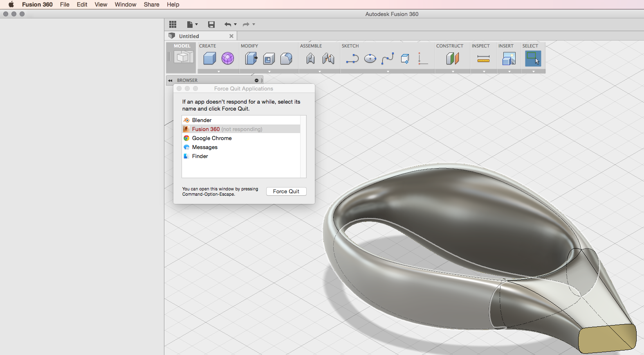Click the new File document icon
This screenshot has height=355, width=644.
190,25
